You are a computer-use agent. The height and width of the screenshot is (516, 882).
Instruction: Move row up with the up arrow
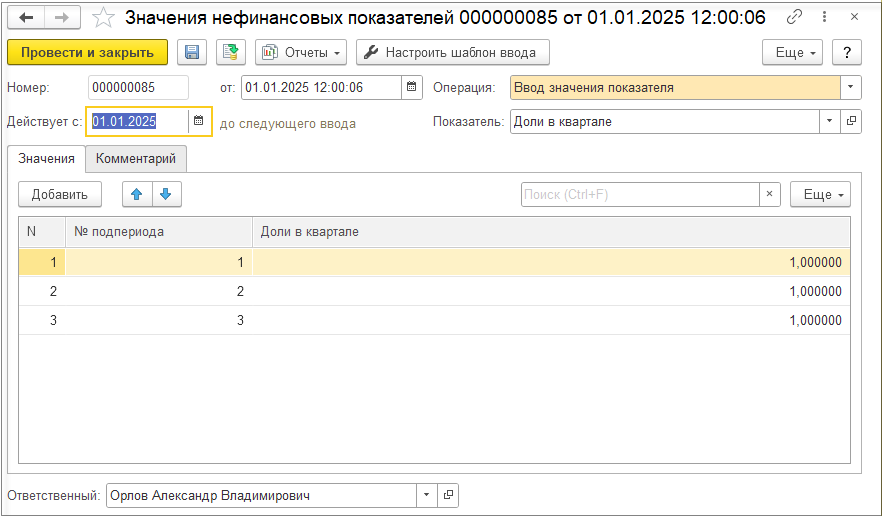(137, 194)
